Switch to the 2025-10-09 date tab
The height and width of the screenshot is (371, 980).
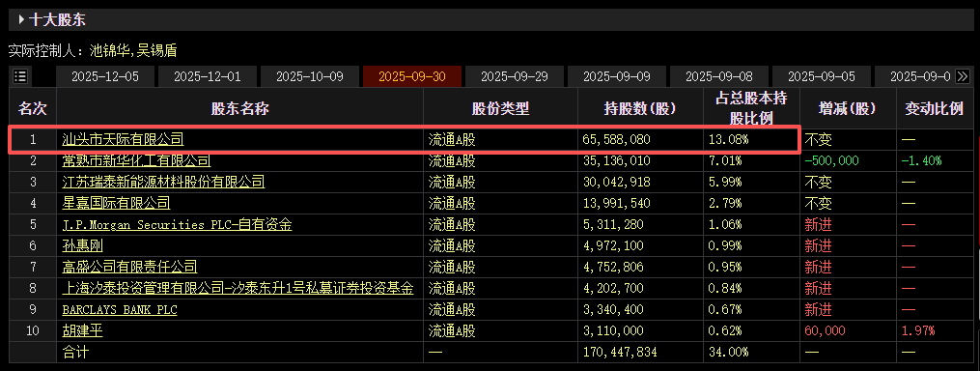(x=309, y=77)
